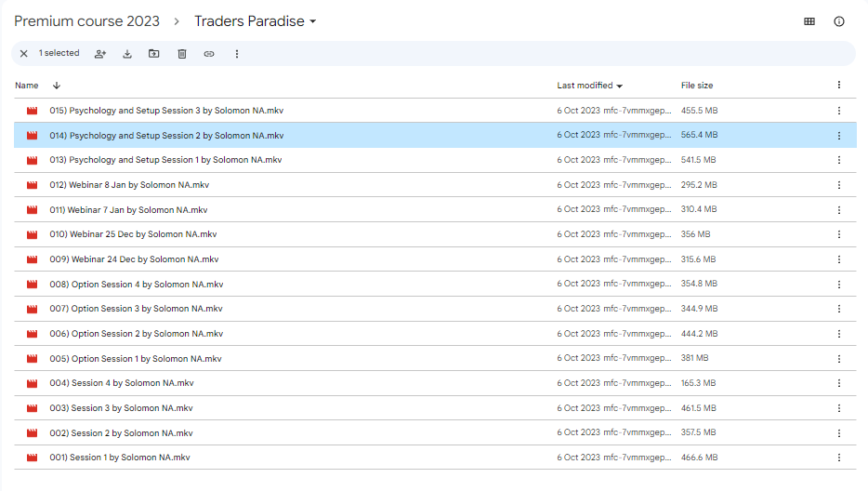Select 003) Session 3 by Solomon file
This screenshot has width=868, height=491.
(x=435, y=408)
